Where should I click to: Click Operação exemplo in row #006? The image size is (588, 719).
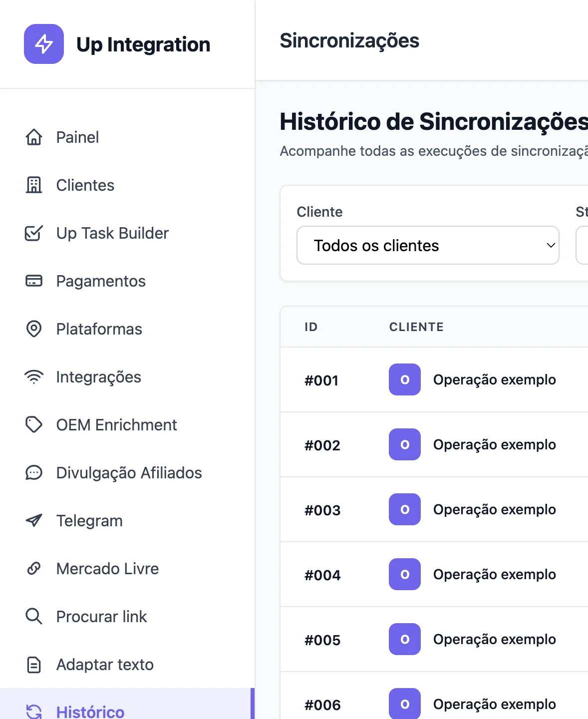[x=495, y=705]
